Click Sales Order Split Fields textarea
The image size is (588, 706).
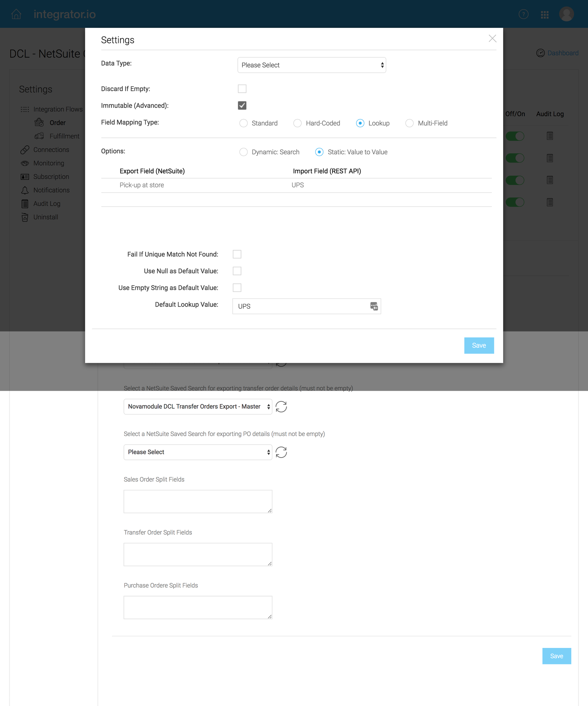click(198, 501)
